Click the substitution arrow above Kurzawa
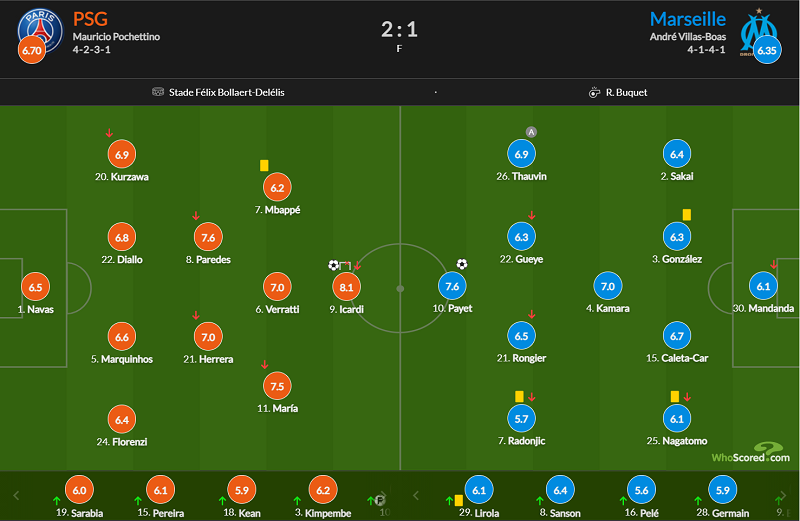 (x=109, y=133)
